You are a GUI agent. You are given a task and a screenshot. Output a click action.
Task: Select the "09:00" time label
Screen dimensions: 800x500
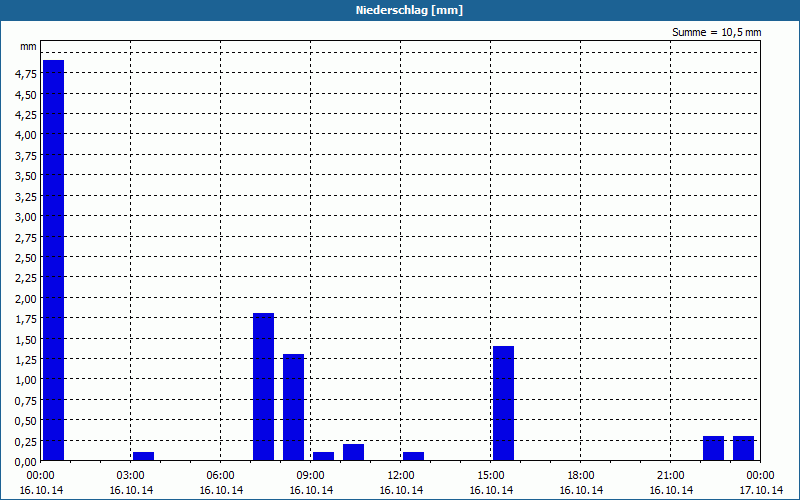tap(310, 476)
